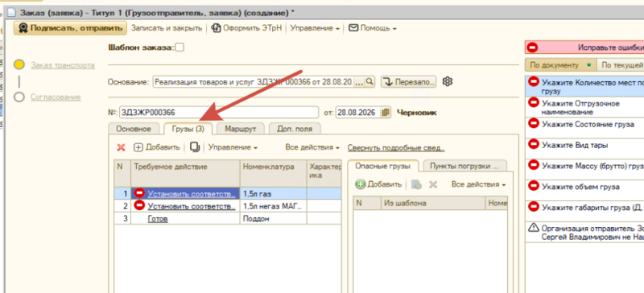Open the top Управление dropdown menu
Viewport: 644px width, 293px height.
(x=315, y=28)
